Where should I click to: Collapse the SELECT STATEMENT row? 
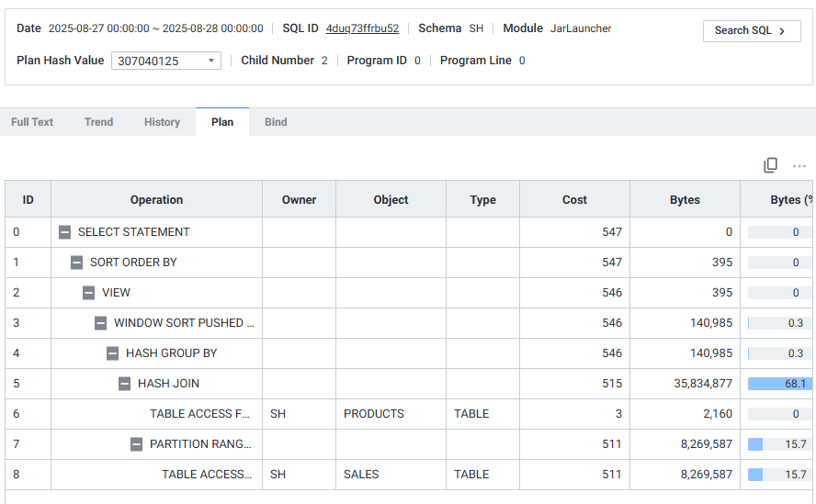point(64,232)
